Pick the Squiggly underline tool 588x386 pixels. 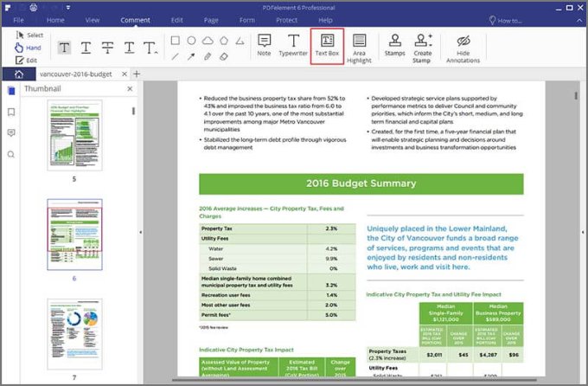point(130,48)
